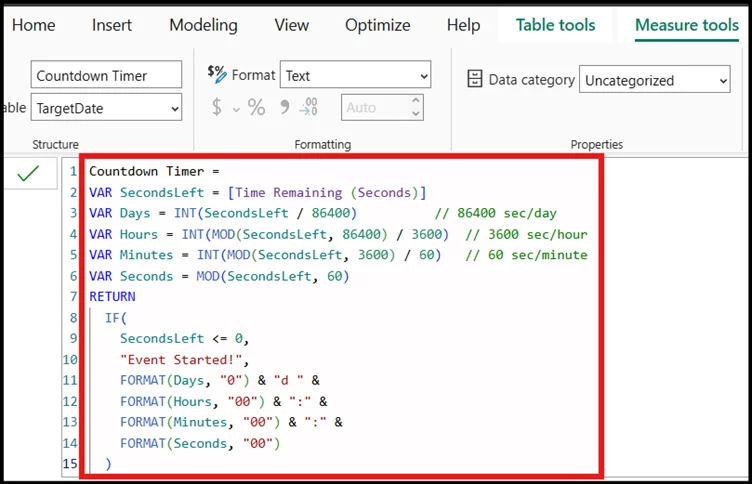The height and width of the screenshot is (484, 752).
Task: Increase decimal places with the Auto stepper
Action: (416, 102)
